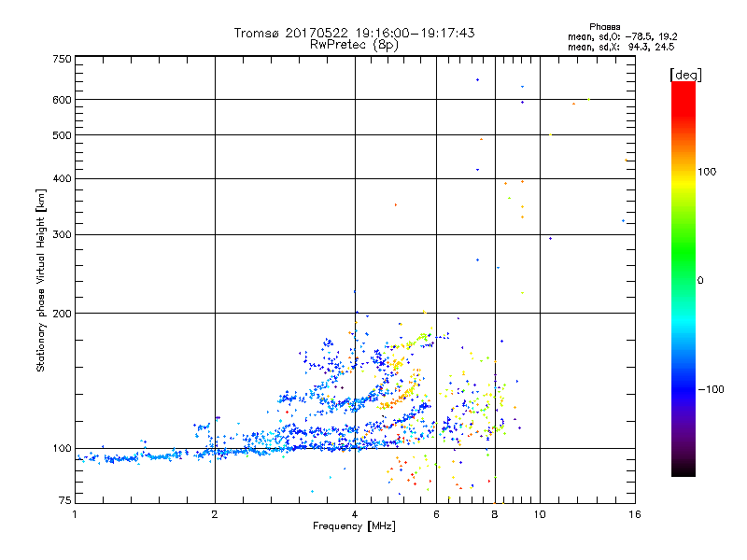Click the y-axis '300' tick label

62,235
